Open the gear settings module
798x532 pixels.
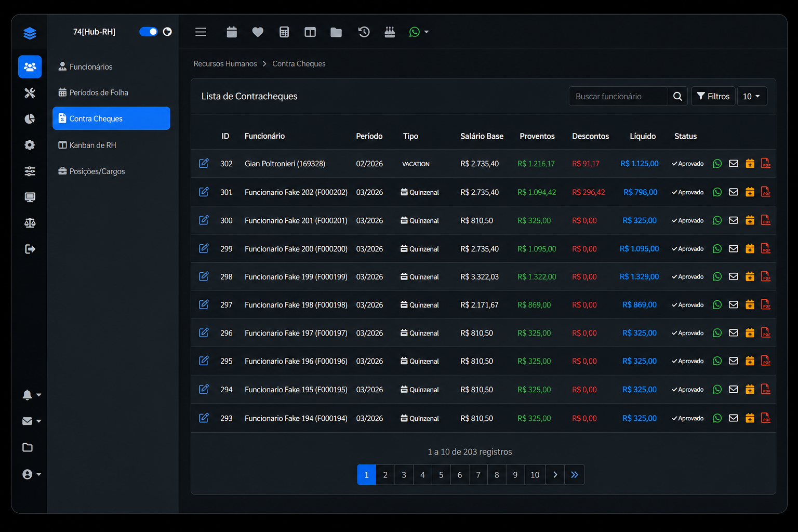[x=30, y=145]
